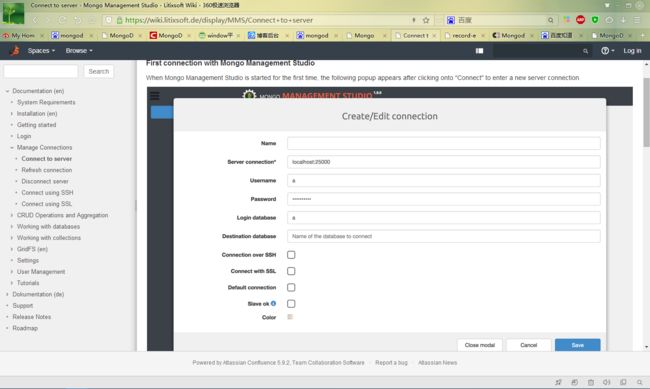
Task: Open the browser hamburger menu icon
Action: [x=637, y=20]
